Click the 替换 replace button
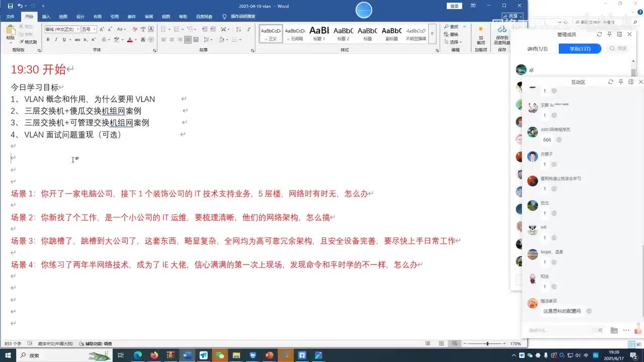This screenshot has width=644, height=362. (451, 34)
